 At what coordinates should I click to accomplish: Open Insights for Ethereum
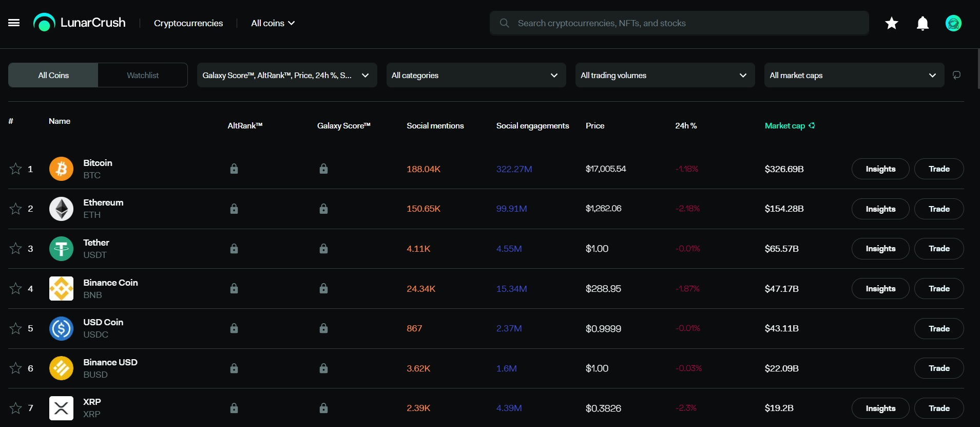[880, 209]
